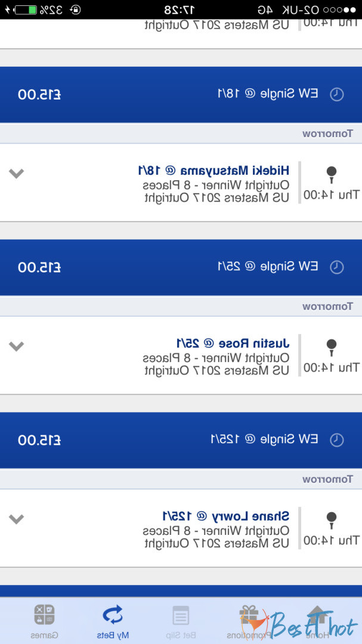Screen dimensions: 362x644
Task: Expand the Shane Lowry bet details chevron
Action: tap(17, 519)
